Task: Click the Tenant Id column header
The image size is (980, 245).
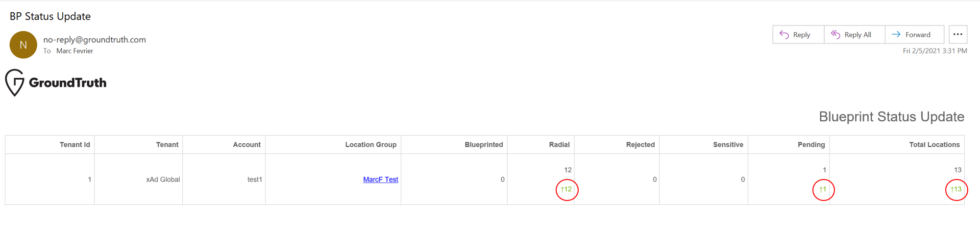Action: point(74,145)
